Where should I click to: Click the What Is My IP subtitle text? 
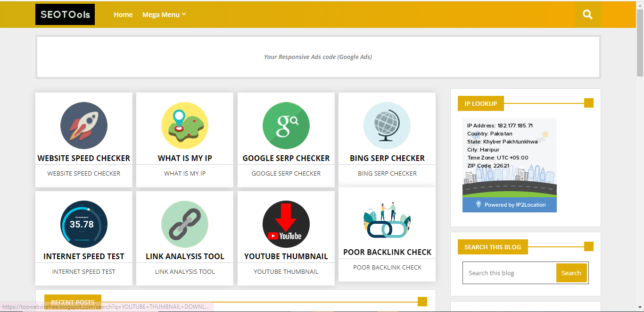(x=185, y=173)
